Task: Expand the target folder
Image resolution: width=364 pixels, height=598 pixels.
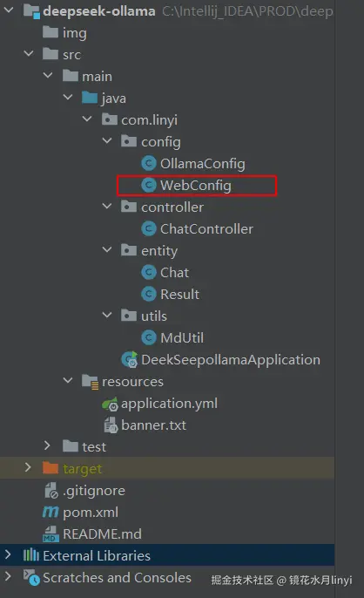Action: click(28, 467)
